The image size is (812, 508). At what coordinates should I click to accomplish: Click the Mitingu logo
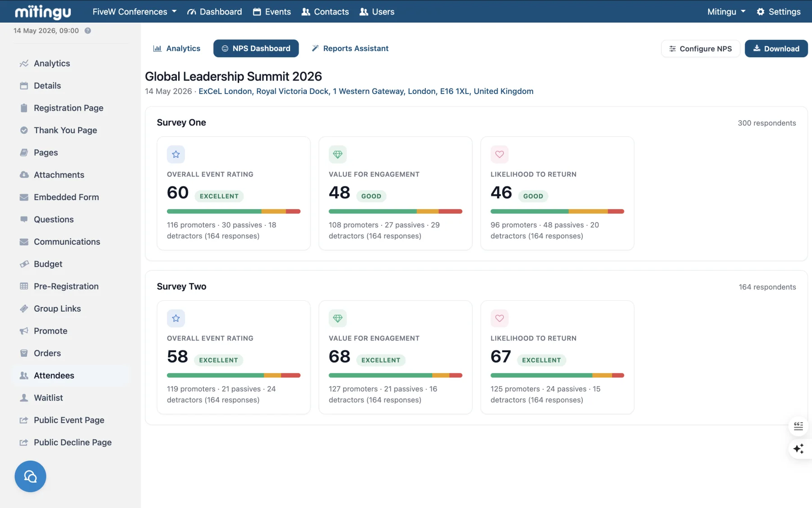[43, 12]
